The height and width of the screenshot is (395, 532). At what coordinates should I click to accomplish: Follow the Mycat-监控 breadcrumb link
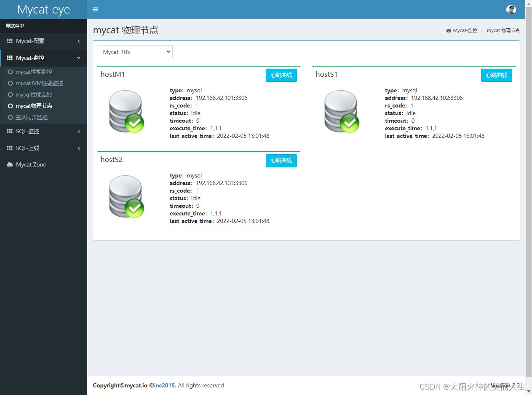tap(465, 31)
